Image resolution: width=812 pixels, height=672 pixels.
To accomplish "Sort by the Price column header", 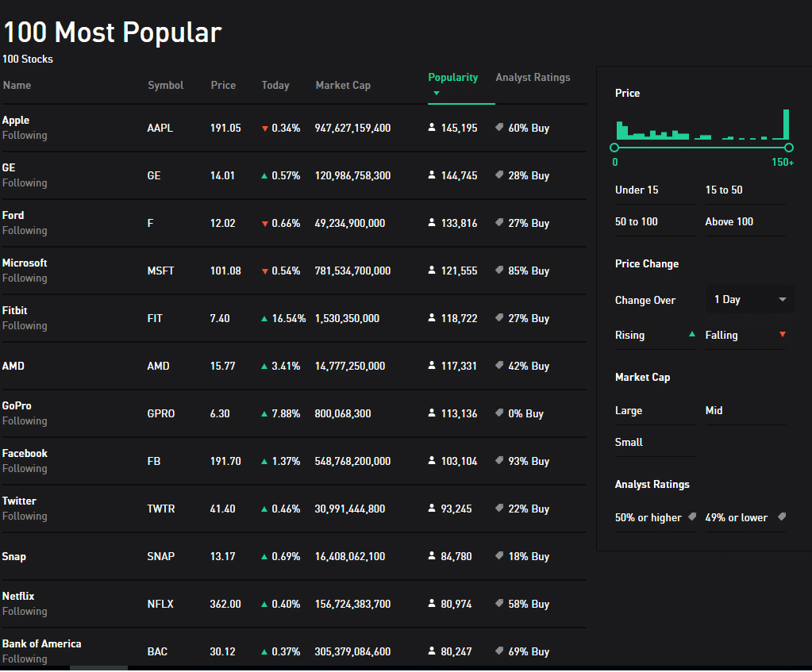I will (223, 86).
